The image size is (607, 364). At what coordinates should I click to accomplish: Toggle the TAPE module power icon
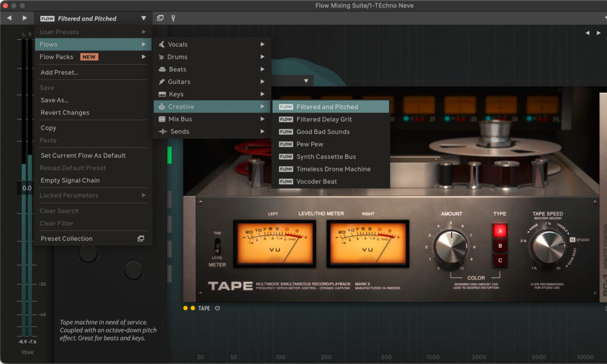(218, 308)
